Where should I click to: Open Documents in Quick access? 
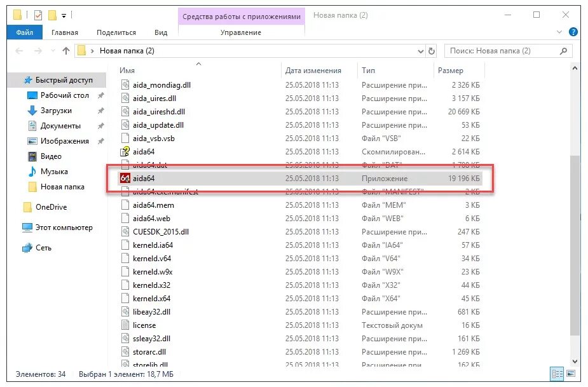(55, 126)
